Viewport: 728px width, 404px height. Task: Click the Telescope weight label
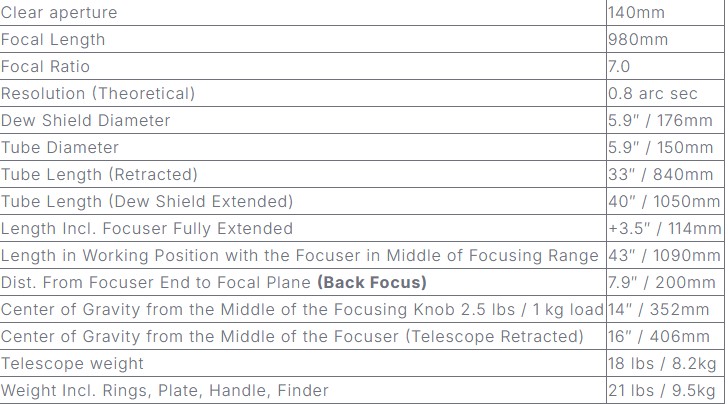(72, 364)
